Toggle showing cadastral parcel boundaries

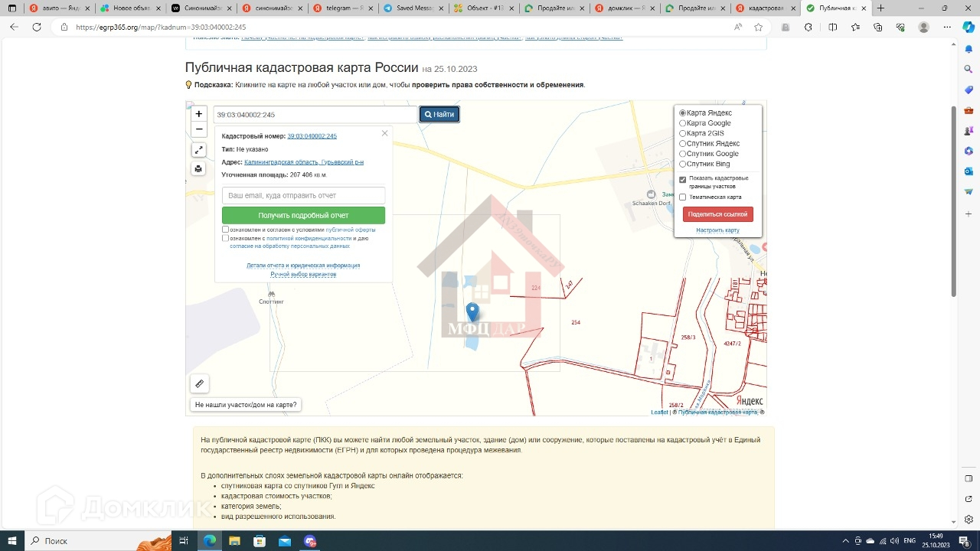pos(683,180)
